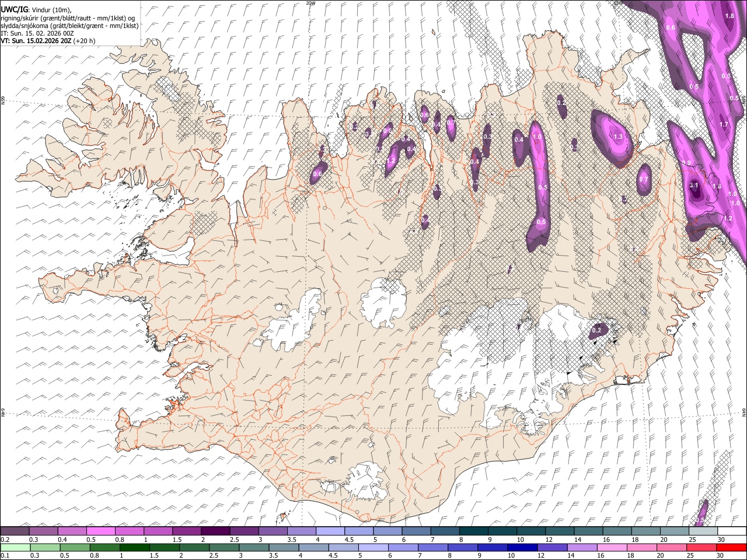The image size is (747, 560).
Task: Click the 1.7 value in the offshore band at right
Action: point(724,124)
